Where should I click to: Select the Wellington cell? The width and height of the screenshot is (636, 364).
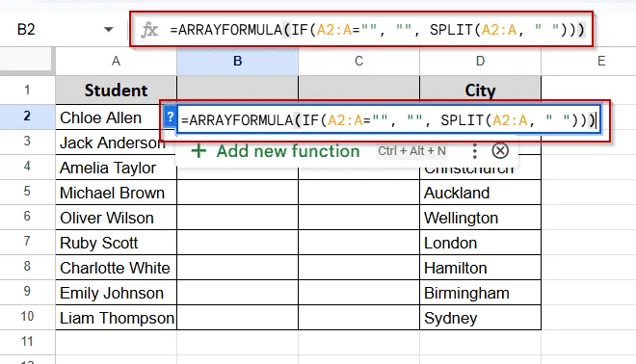point(480,218)
